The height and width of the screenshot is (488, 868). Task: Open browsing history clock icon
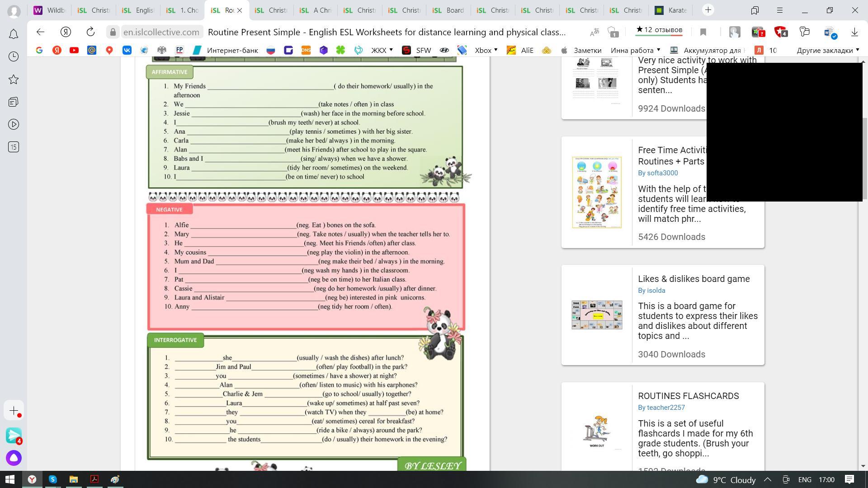pyautogui.click(x=14, y=56)
